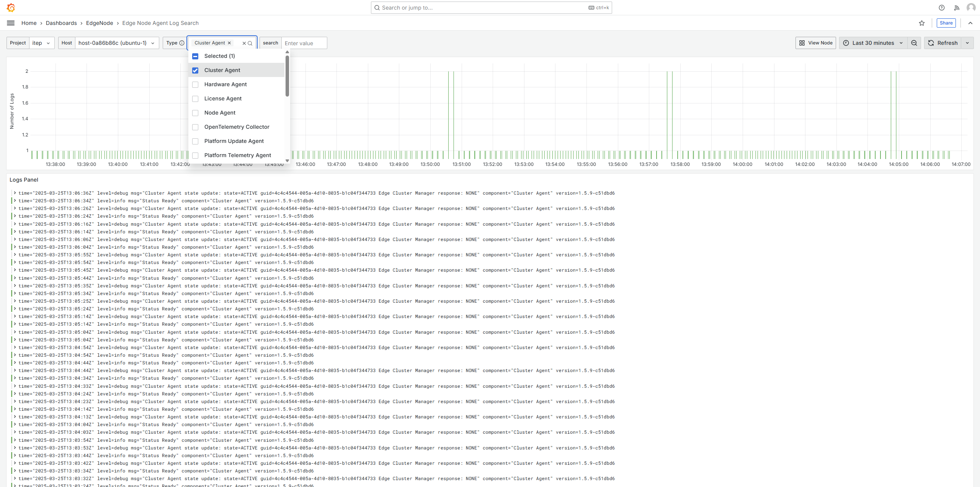The width and height of the screenshot is (980, 487).
Task: Click the Type info icon
Action: click(x=182, y=43)
